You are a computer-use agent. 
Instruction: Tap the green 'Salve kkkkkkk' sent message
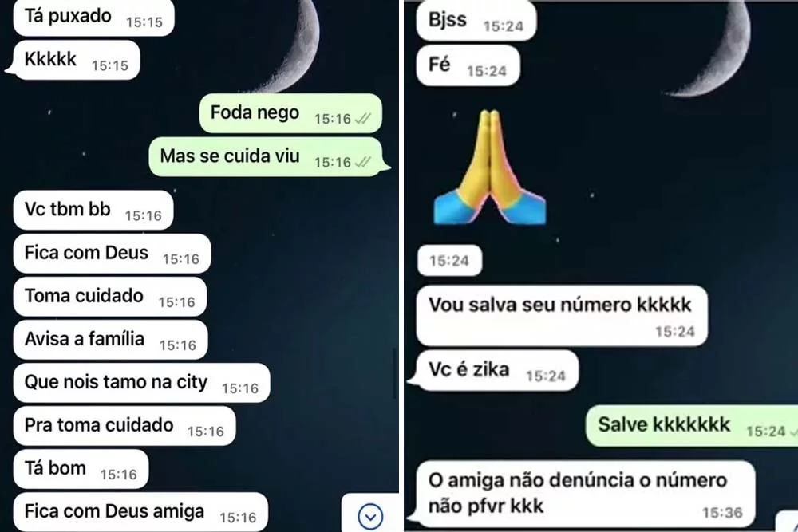[692, 426]
